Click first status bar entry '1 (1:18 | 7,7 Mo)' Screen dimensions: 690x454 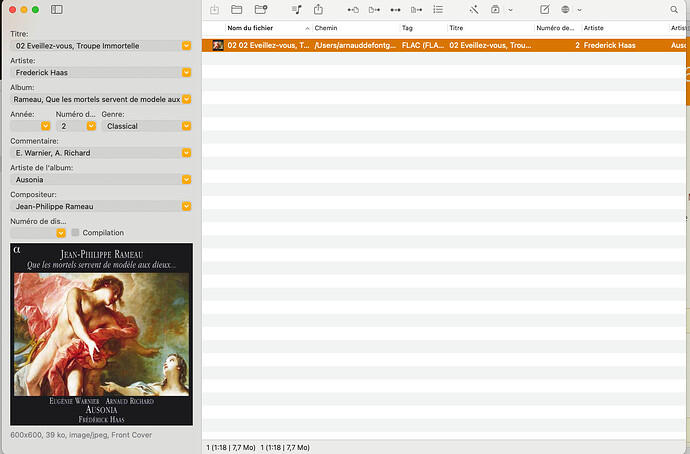coord(231,447)
